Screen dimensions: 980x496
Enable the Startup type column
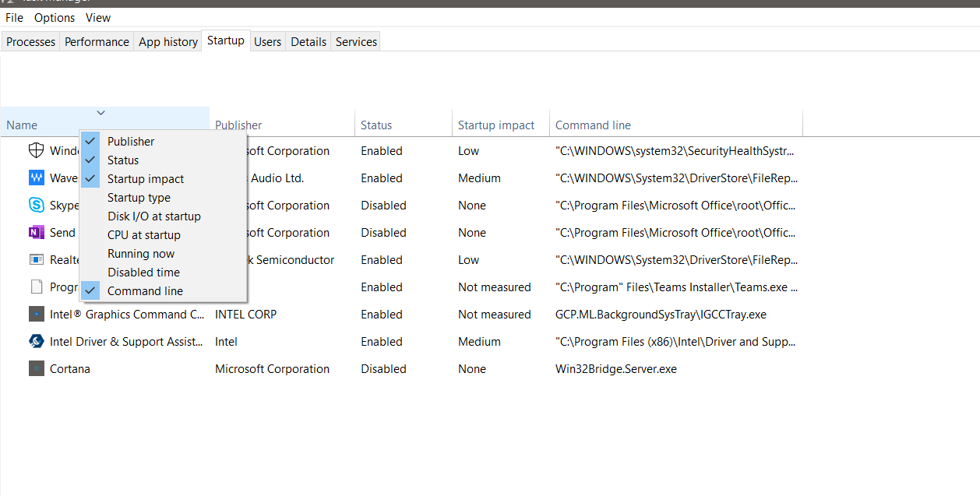click(164, 197)
